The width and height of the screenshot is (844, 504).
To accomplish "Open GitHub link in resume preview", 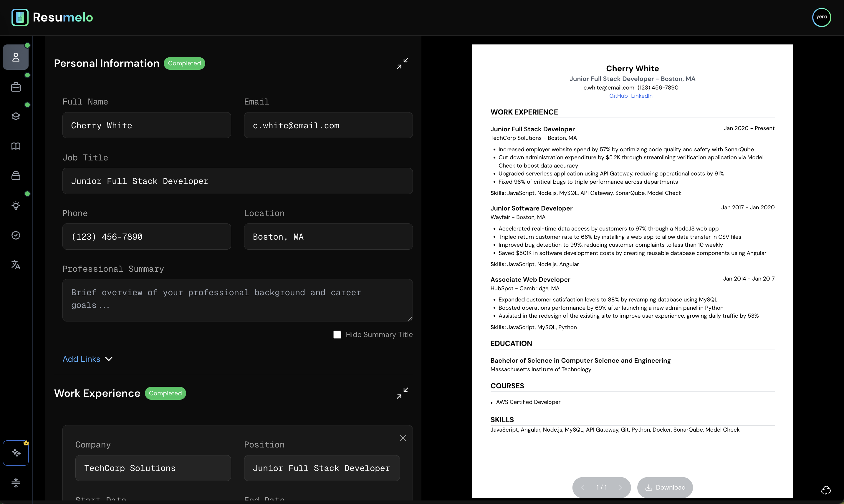I will [618, 96].
